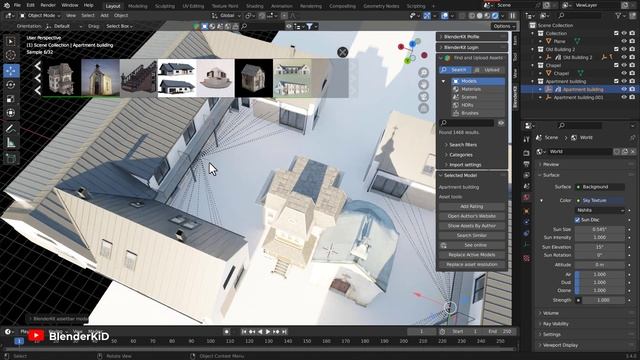Hide Plane object with its eye icon
Screen dimensions: 640x360
[x=624, y=41]
